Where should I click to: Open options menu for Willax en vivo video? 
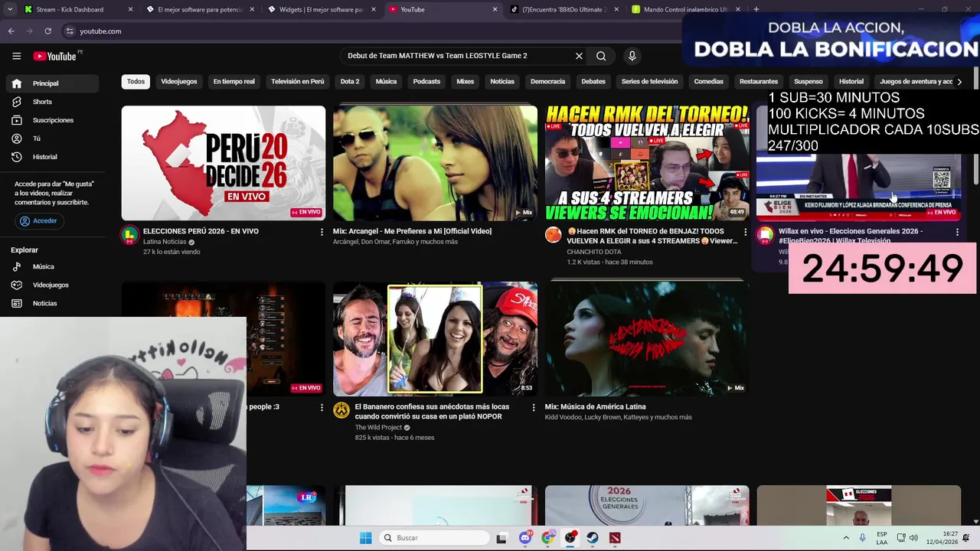pyautogui.click(x=957, y=232)
